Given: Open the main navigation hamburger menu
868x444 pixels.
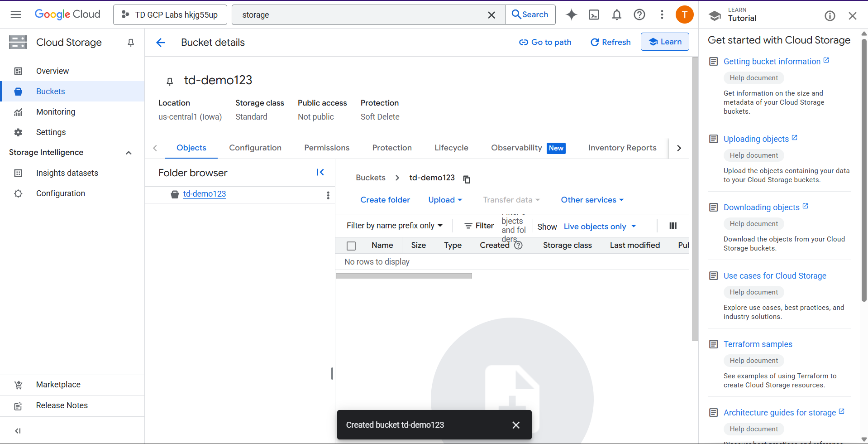Looking at the screenshot, I should point(16,14).
